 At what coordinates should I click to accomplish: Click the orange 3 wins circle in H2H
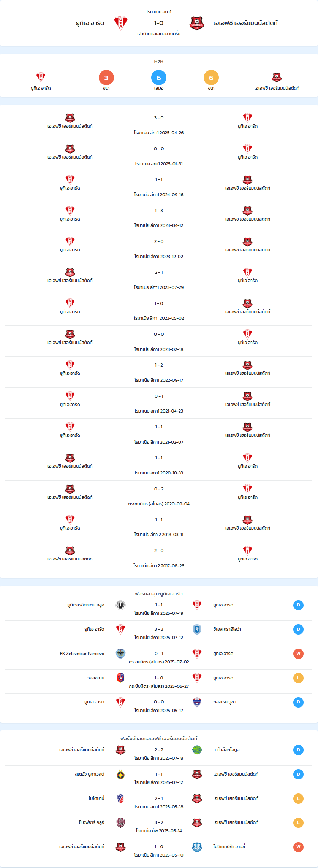pyautogui.click(x=106, y=78)
